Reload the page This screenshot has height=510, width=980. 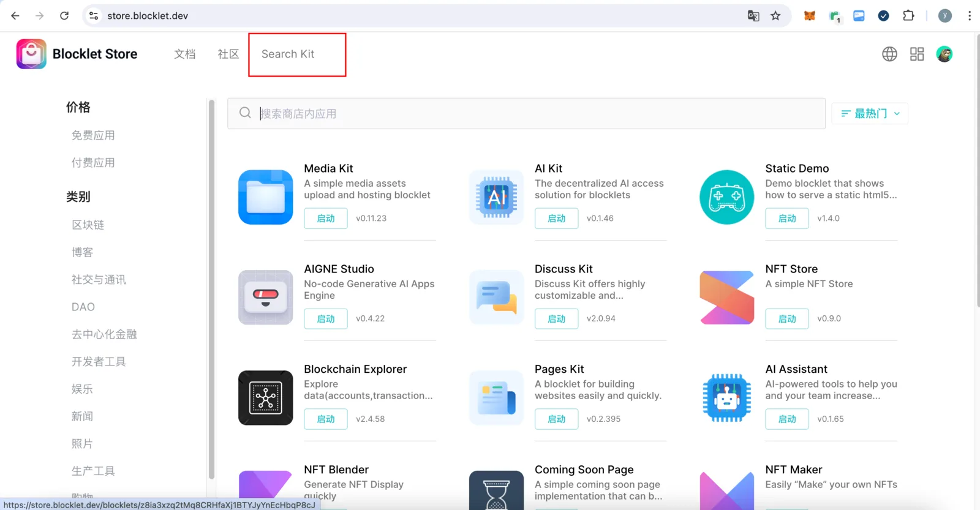point(64,16)
